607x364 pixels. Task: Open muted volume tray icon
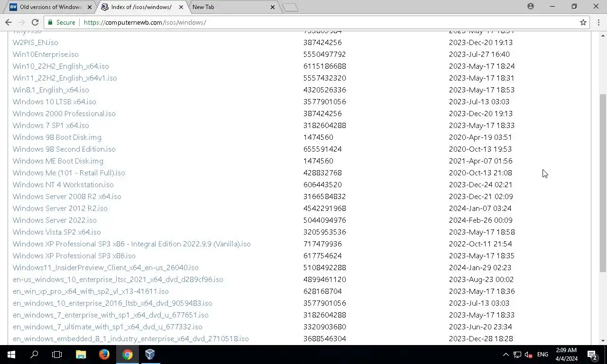(x=528, y=355)
